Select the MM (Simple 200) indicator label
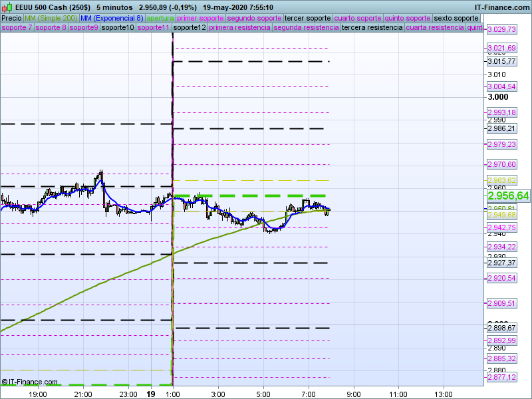 pos(51,18)
